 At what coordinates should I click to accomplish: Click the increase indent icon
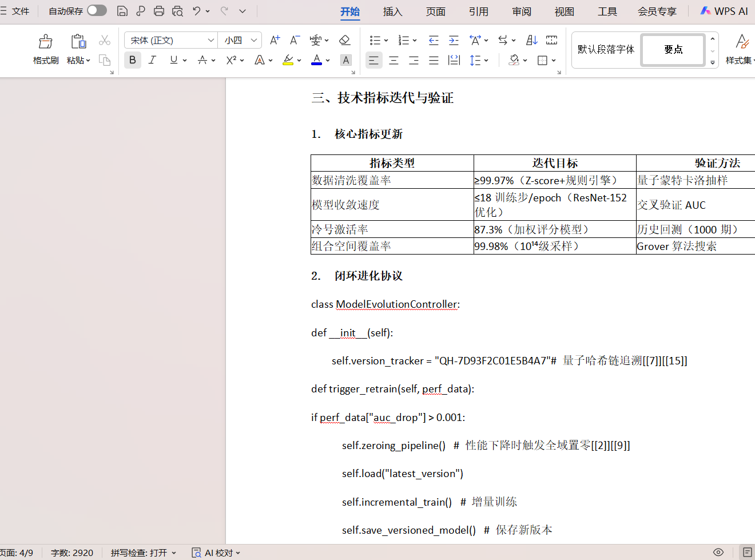[454, 40]
